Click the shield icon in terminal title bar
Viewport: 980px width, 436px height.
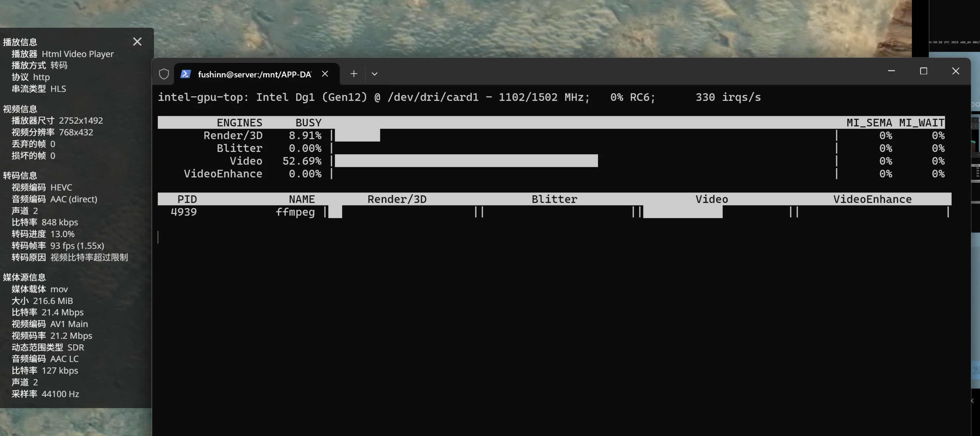tap(164, 74)
